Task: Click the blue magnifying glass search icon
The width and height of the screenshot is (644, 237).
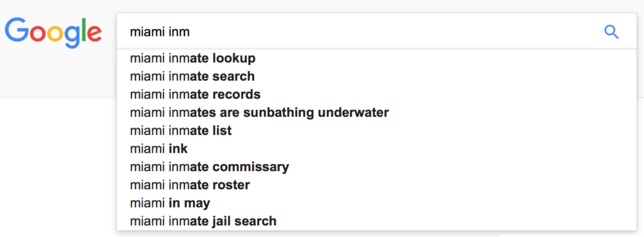Action: [x=611, y=31]
